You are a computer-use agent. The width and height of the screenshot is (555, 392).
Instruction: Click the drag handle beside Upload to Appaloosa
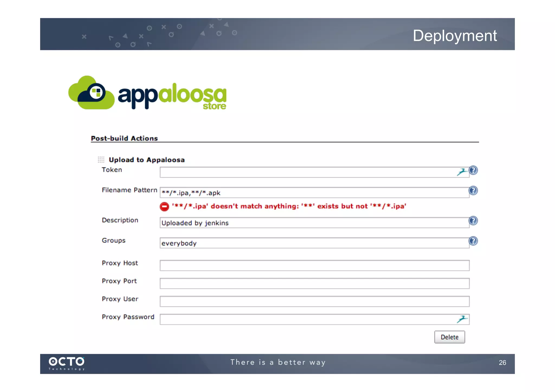pyautogui.click(x=101, y=160)
